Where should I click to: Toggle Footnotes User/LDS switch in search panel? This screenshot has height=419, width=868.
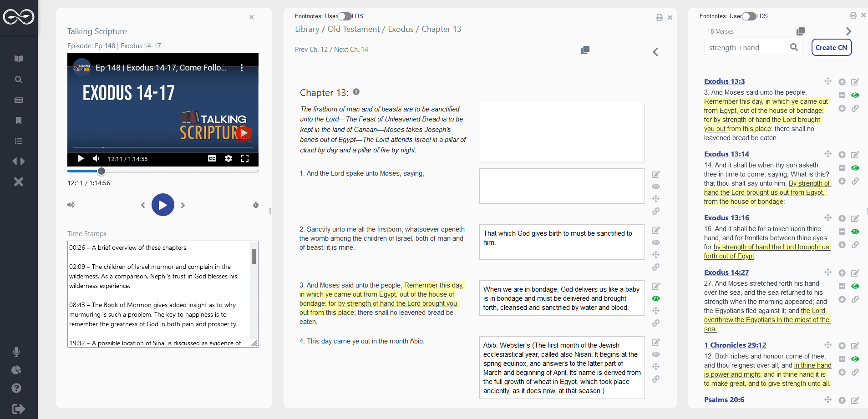[749, 16]
